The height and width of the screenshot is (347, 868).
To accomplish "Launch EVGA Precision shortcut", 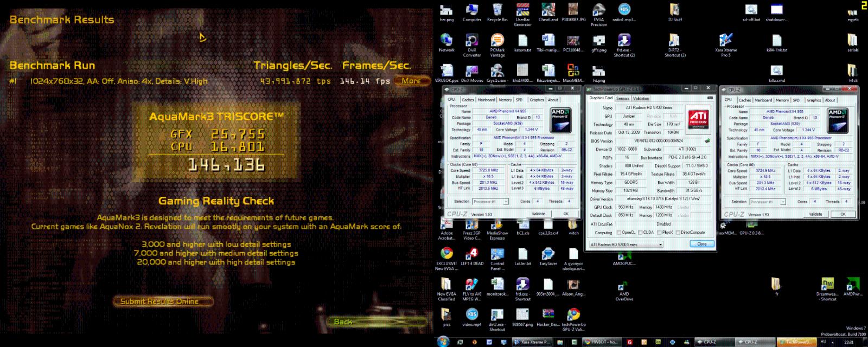I will 599,15.
